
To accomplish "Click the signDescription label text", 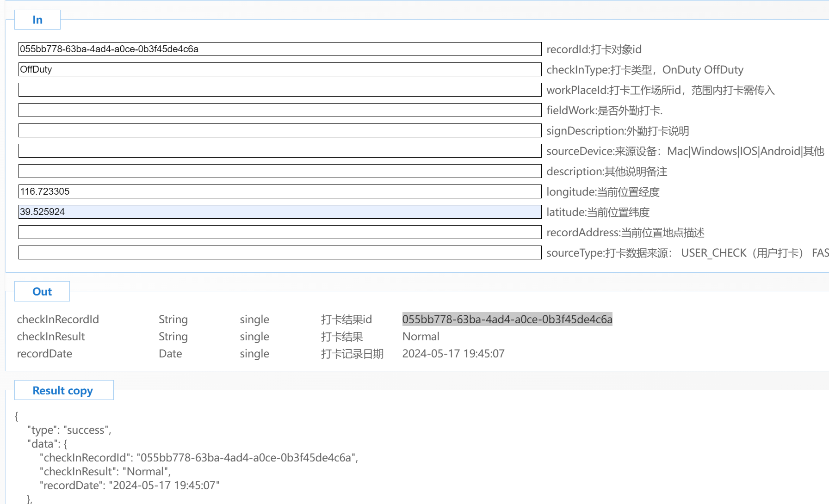I will (x=618, y=131).
